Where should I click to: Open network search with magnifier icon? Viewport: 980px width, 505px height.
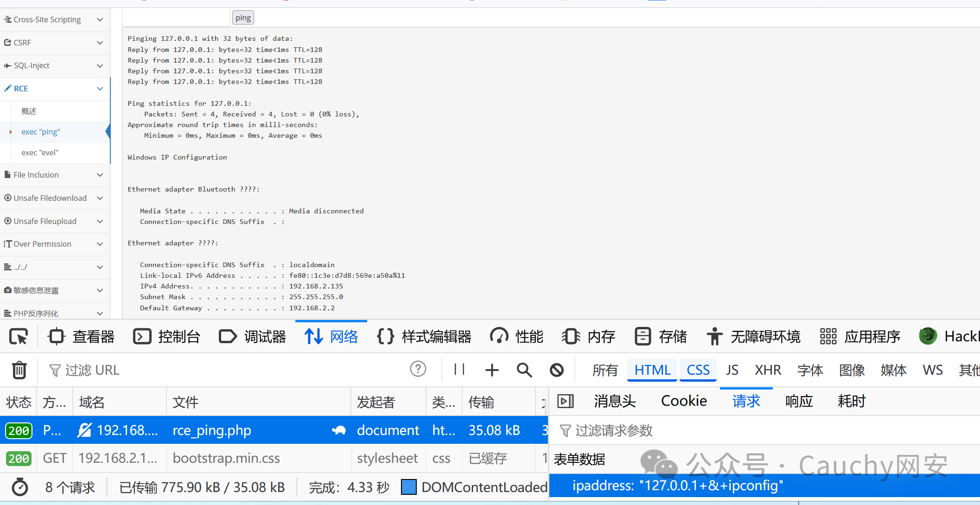[524, 370]
